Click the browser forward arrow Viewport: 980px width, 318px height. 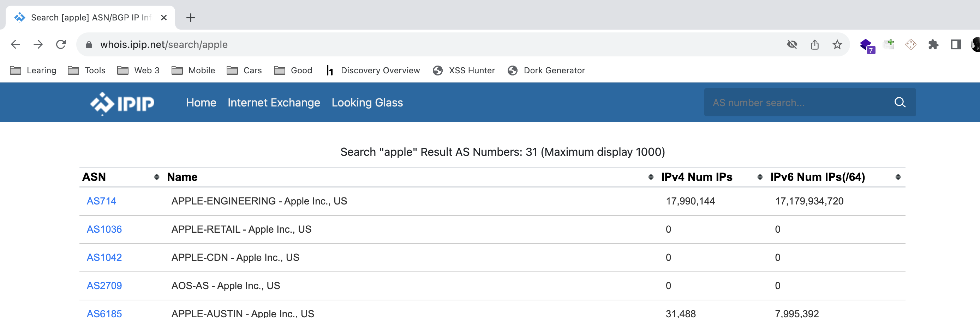point(38,44)
